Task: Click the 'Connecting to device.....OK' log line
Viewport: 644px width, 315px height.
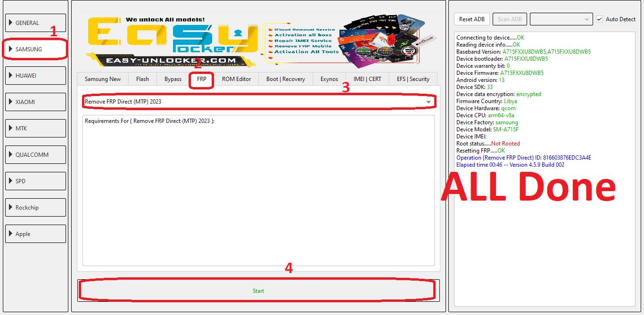Action: (x=490, y=38)
